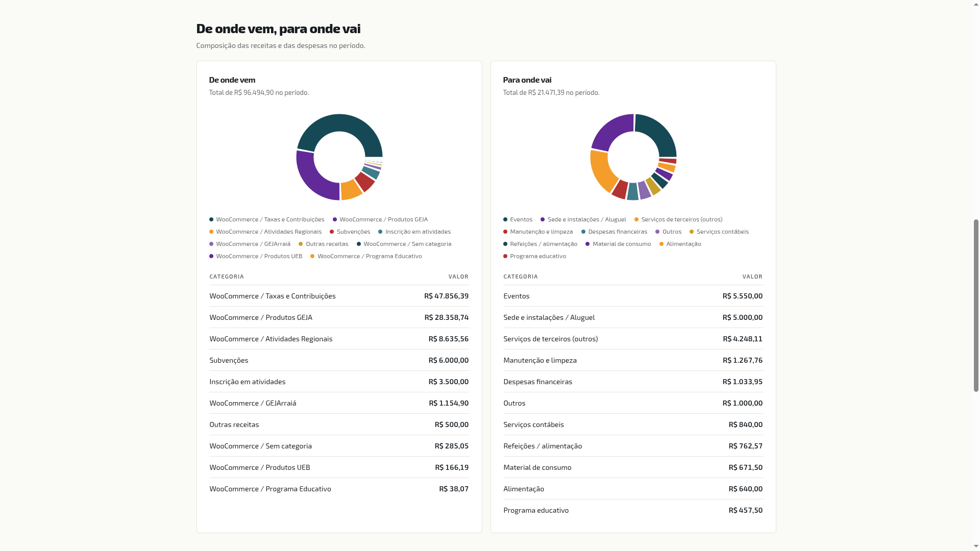Click Serviços de terceiros legend dot
Viewport: 980px width, 551px height.
click(x=636, y=219)
